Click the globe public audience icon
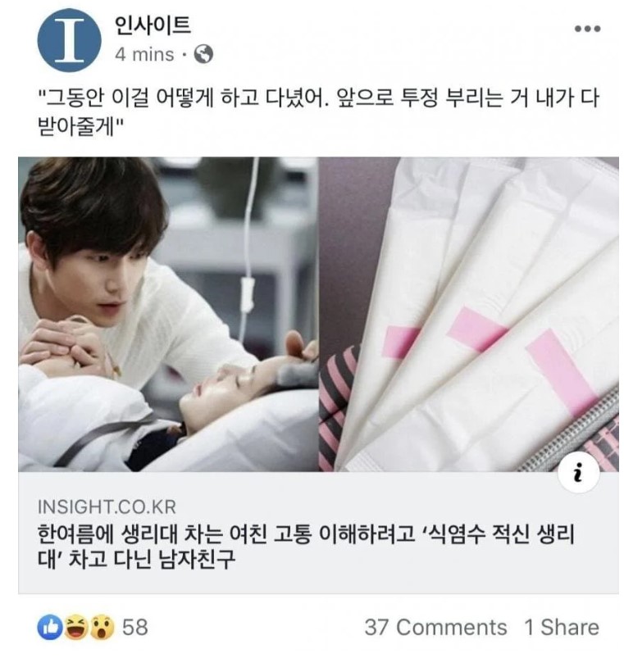 [203, 54]
